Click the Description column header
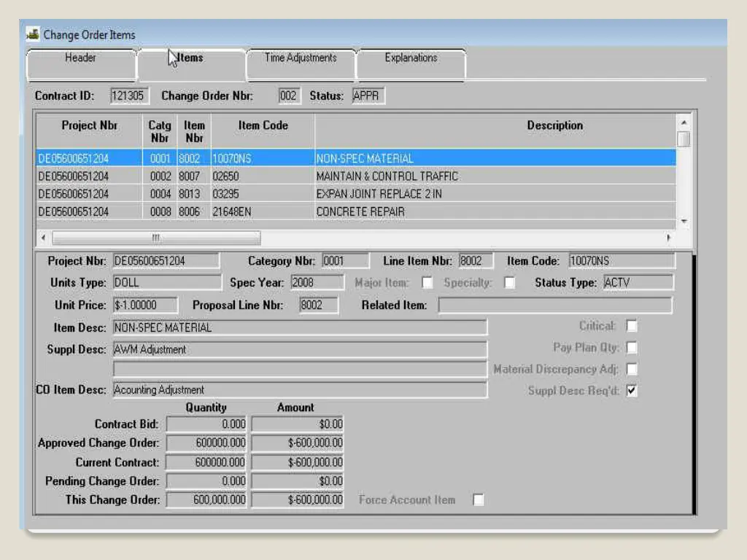Image resolution: width=747 pixels, height=560 pixels. coord(495,131)
